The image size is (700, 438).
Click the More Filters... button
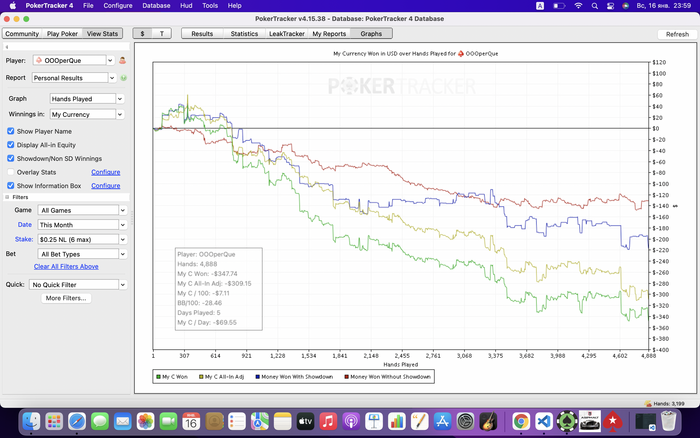point(66,298)
